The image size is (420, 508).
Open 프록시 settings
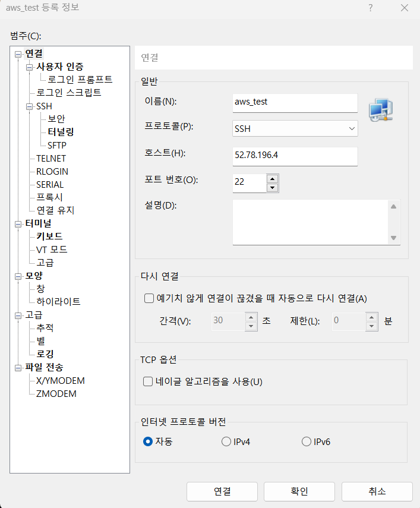pyautogui.click(x=49, y=197)
